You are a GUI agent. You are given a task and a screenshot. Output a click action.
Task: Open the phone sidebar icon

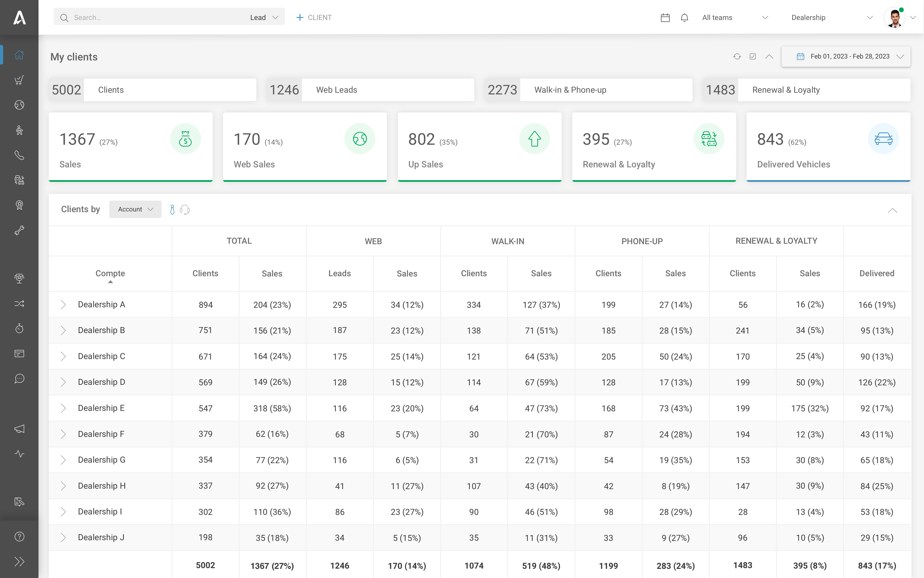(x=19, y=155)
